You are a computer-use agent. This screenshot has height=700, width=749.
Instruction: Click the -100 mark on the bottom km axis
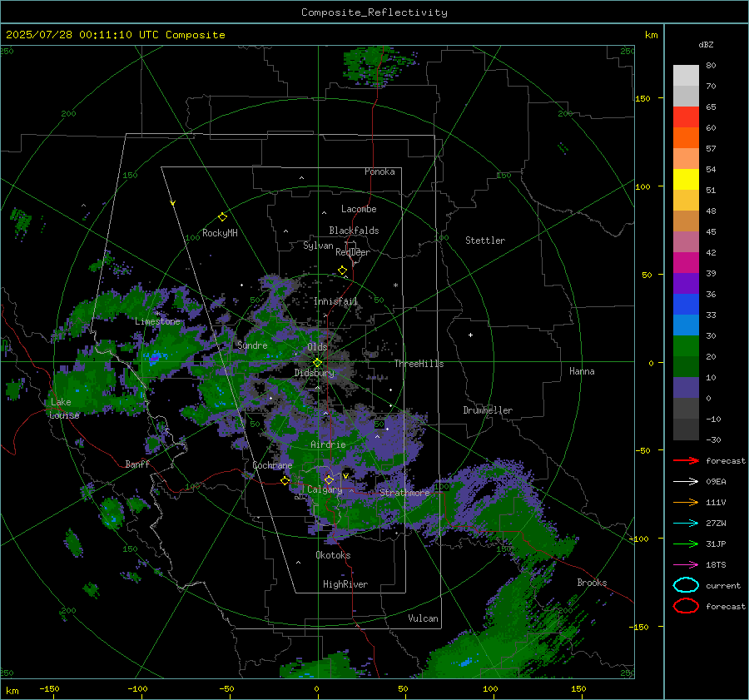(137, 688)
